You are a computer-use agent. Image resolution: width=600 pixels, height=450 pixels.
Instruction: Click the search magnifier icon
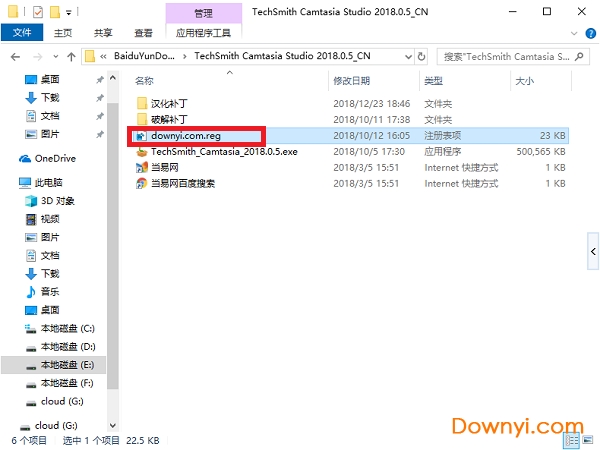click(579, 57)
